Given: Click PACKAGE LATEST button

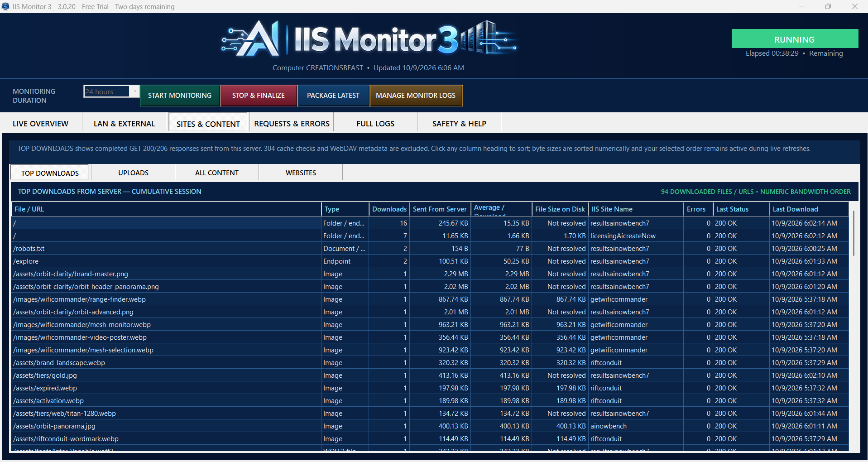Looking at the screenshot, I should pyautogui.click(x=333, y=96).
